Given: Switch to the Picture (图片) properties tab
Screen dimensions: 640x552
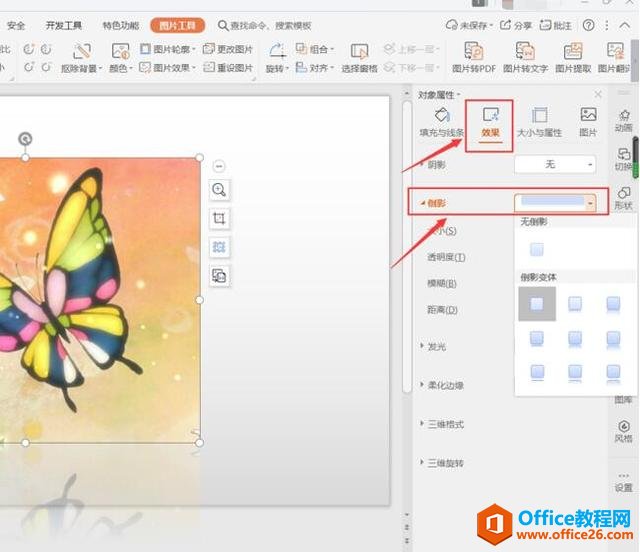Looking at the screenshot, I should click(x=588, y=122).
